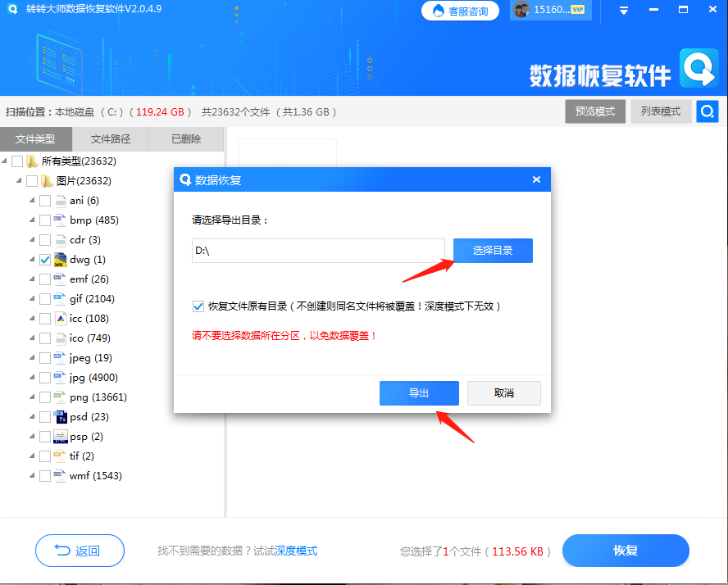The height and width of the screenshot is (585, 728).
Task: Click the png file type icon
Action: coord(59,397)
